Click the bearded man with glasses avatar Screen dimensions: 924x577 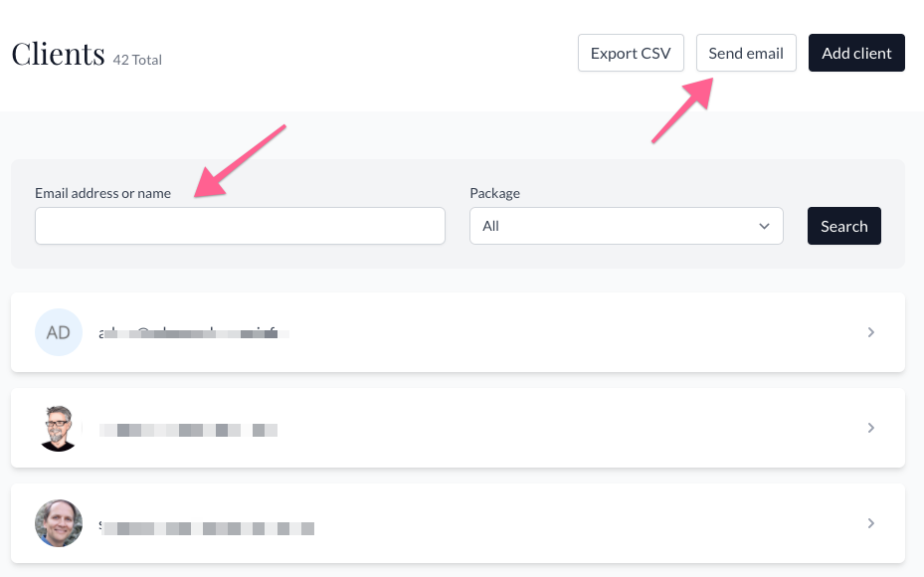pyautogui.click(x=59, y=428)
